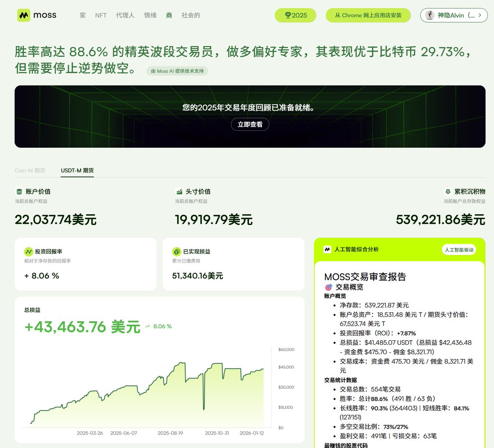Click the trend arrow next to 8.06 %

[148, 327]
